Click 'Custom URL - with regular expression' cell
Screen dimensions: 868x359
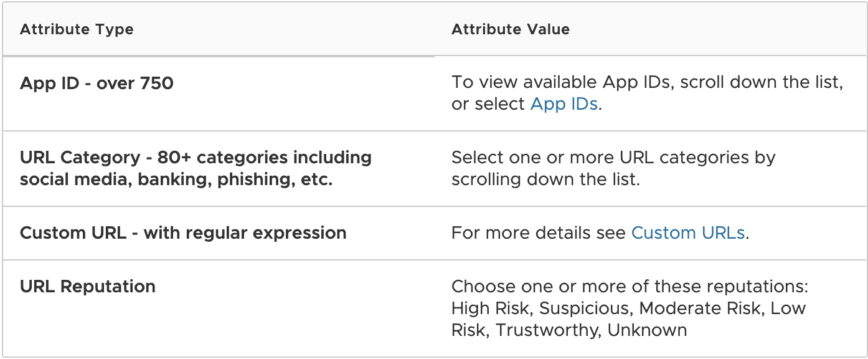point(183,233)
